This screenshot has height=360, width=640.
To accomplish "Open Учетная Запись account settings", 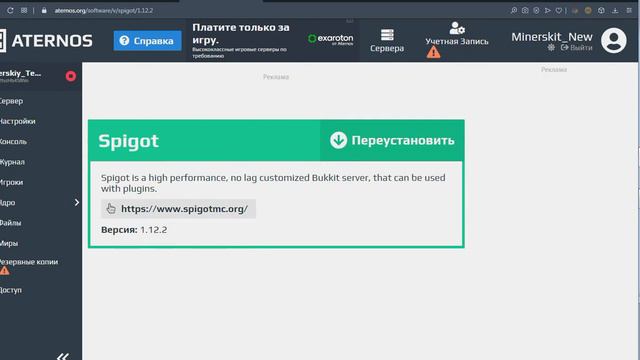I will coord(457,34).
